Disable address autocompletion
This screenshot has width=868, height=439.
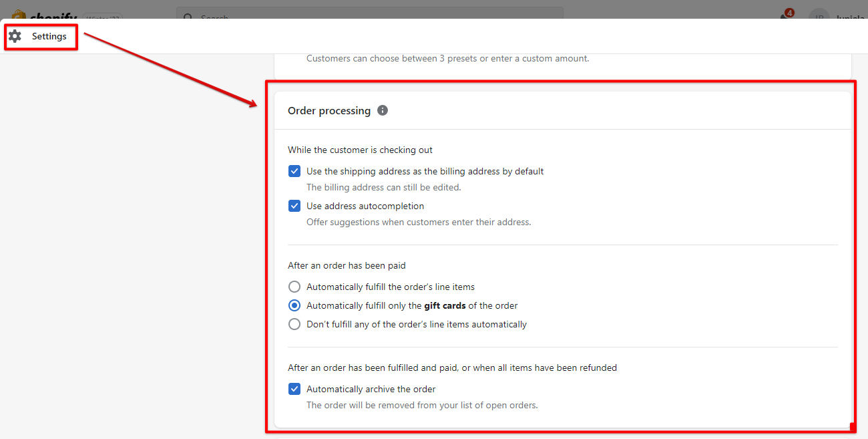294,206
